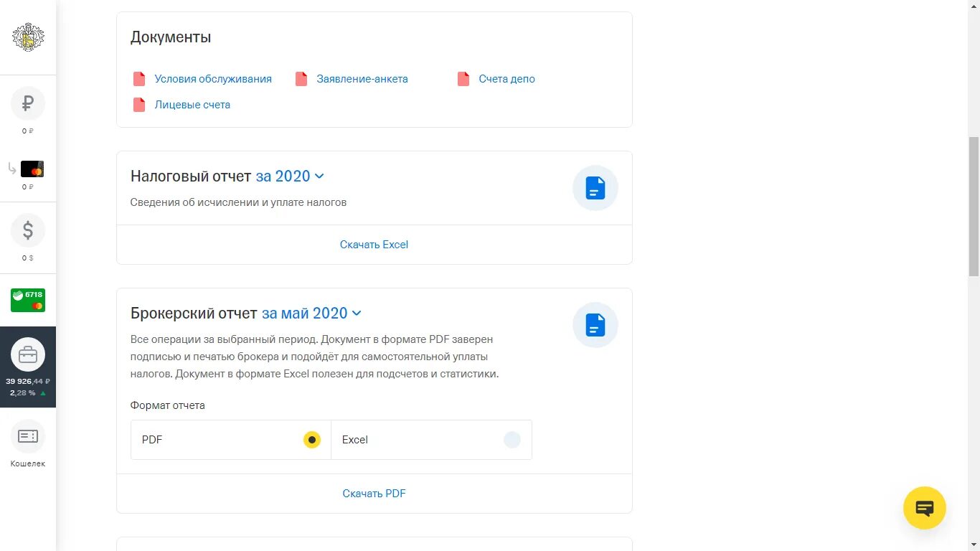
Task: Select the green card ending 6718
Action: coord(28,300)
